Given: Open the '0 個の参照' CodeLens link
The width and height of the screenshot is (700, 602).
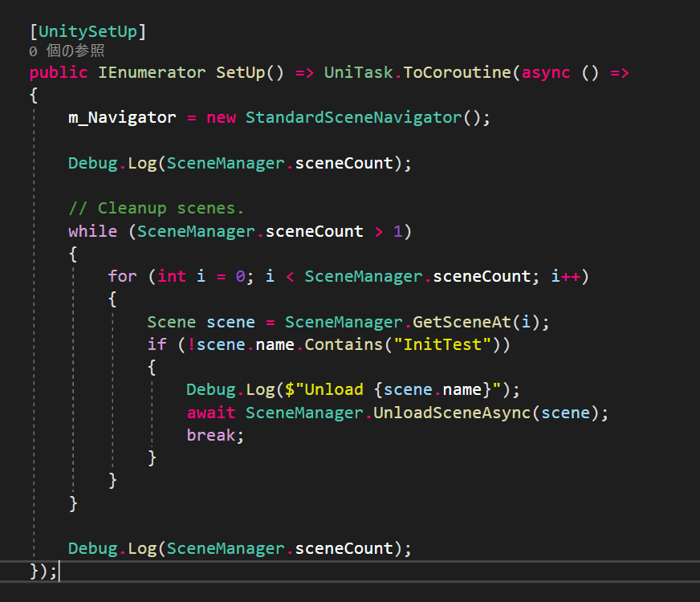Looking at the screenshot, I should coord(67,51).
